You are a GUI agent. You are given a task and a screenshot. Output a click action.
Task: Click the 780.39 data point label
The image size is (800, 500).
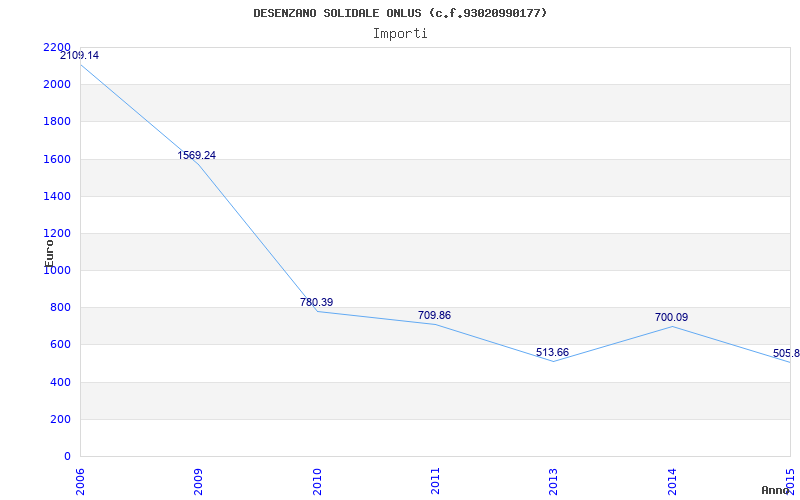(316, 302)
